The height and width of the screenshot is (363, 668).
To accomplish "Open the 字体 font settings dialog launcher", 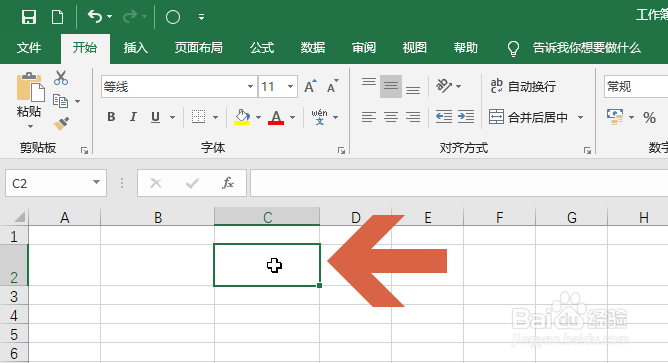I will click(341, 150).
